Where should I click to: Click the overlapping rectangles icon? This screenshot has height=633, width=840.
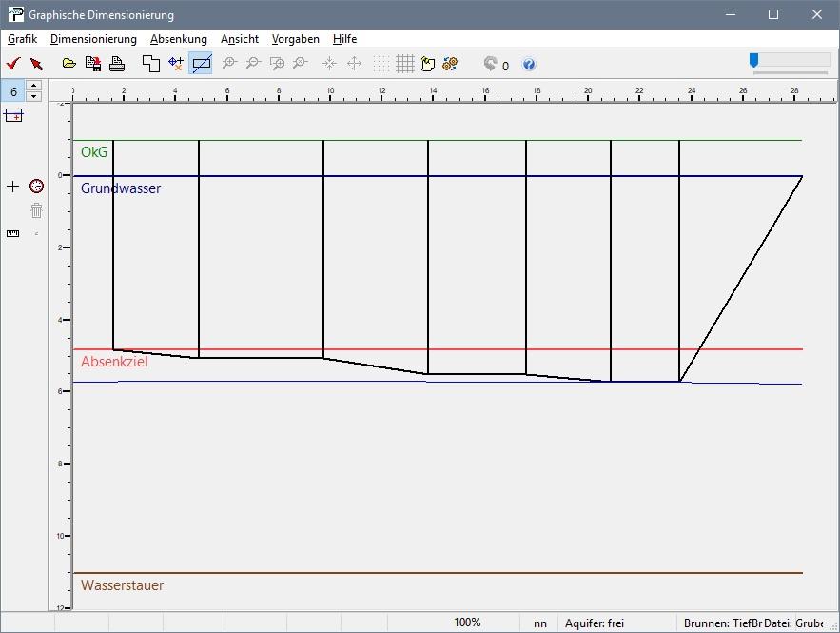tap(150, 64)
